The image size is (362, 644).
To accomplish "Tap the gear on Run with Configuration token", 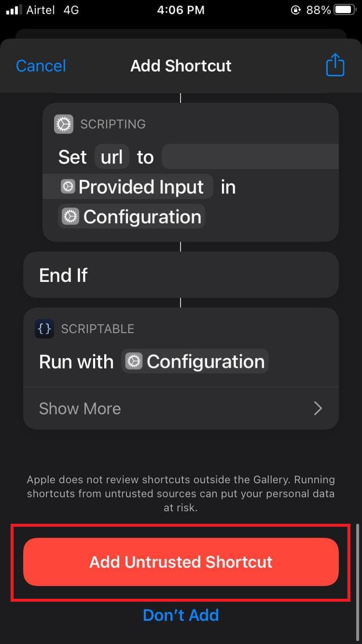I will point(133,361).
